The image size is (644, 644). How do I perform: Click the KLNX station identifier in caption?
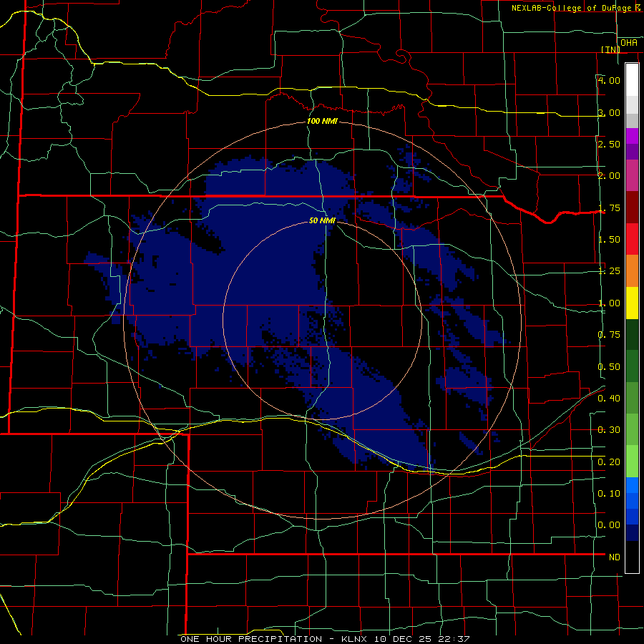[356, 639]
